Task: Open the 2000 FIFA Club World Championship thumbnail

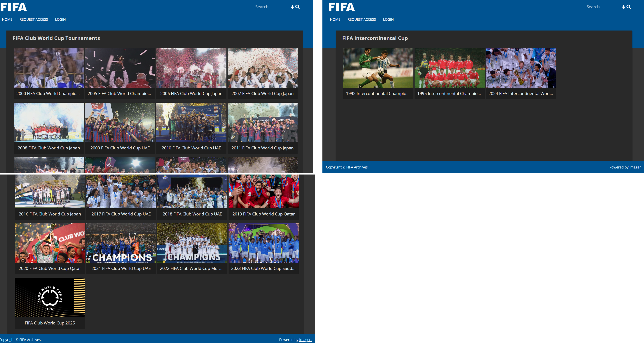Action: point(49,68)
